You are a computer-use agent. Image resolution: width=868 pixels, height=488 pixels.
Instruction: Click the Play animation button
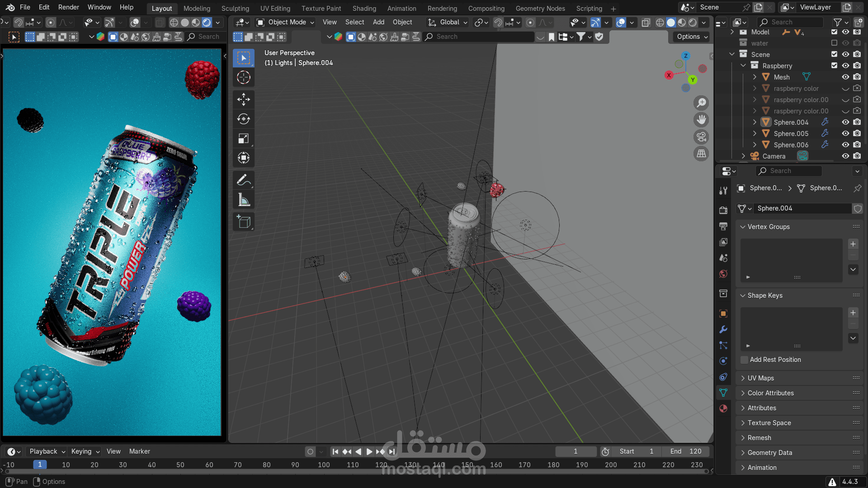(369, 451)
